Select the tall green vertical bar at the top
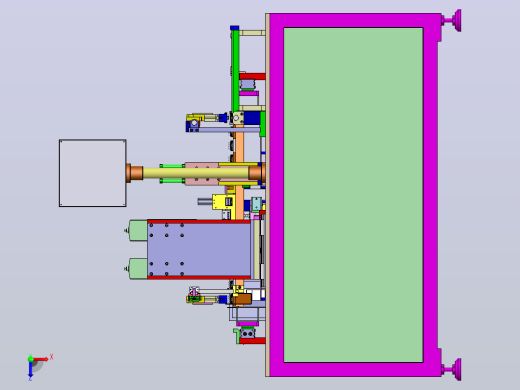The image size is (520, 390). click(x=235, y=71)
